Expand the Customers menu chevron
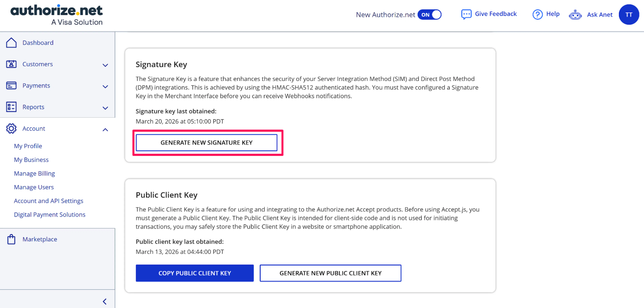Image resolution: width=644 pixels, height=308 pixels. pyautogui.click(x=105, y=65)
